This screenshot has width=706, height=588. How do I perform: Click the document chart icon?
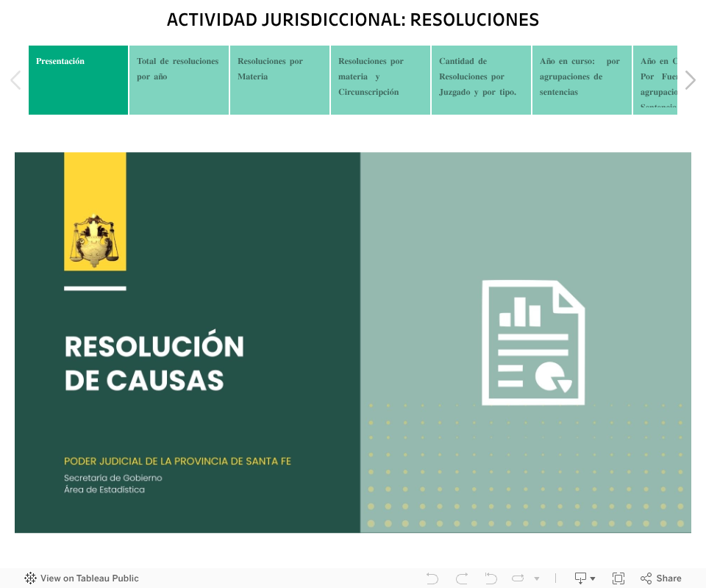click(x=533, y=343)
